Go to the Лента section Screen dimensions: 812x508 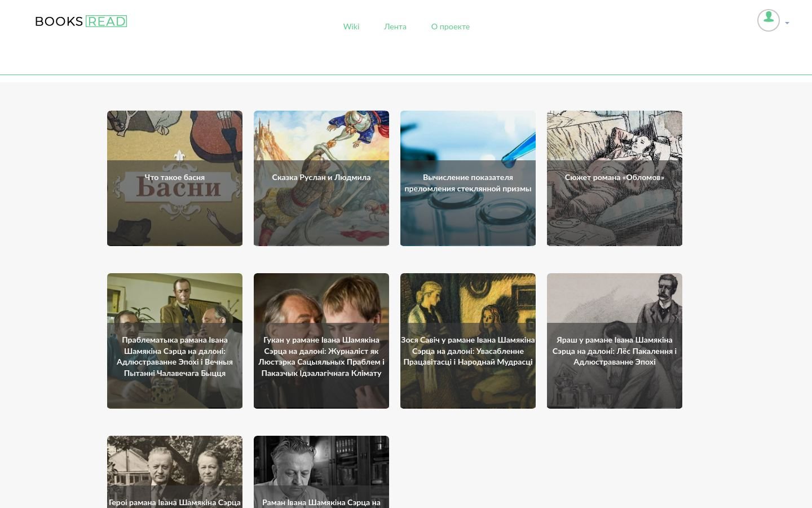pyautogui.click(x=395, y=27)
